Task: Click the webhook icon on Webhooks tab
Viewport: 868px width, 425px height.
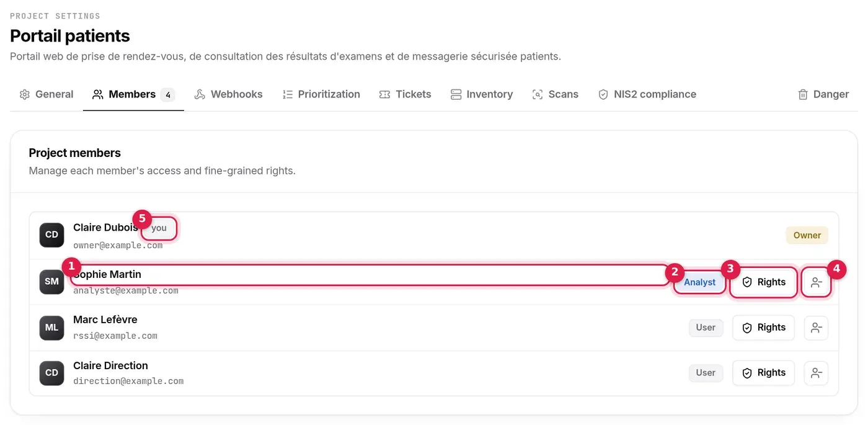Action: click(200, 94)
